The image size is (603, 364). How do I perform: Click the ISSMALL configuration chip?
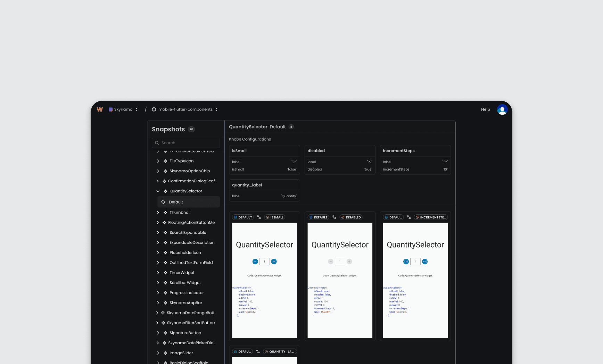coord(274,217)
